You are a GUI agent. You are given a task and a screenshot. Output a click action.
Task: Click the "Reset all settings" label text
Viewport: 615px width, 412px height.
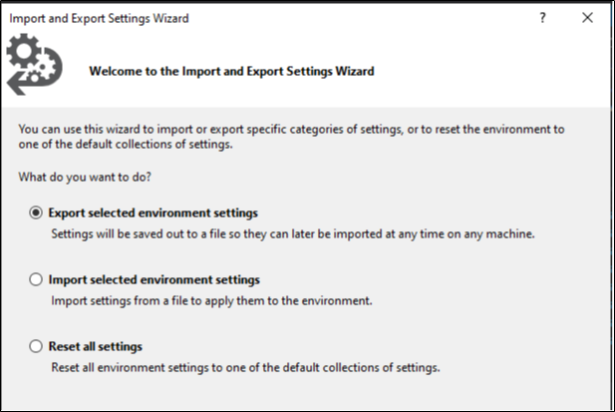96,347
